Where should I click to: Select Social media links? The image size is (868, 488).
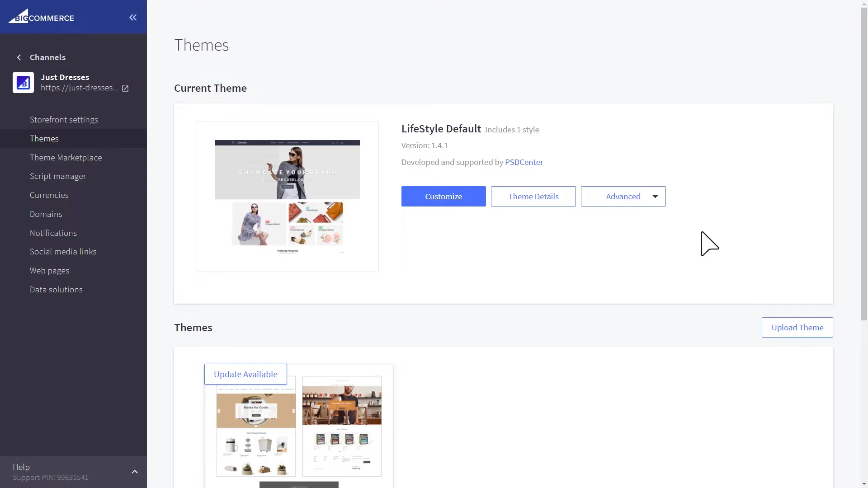point(63,251)
